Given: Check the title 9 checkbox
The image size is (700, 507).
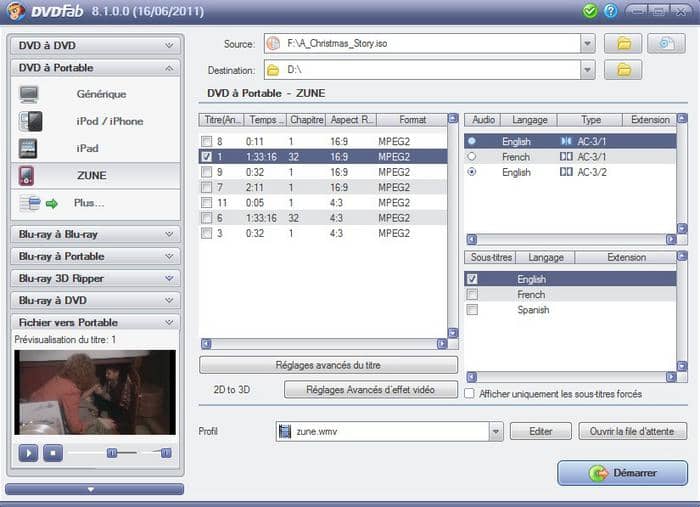Looking at the screenshot, I should pos(206,172).
